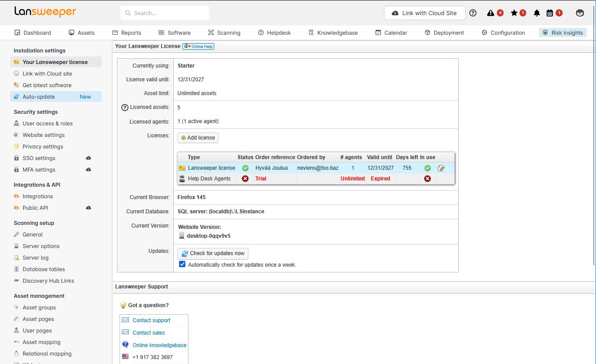
Task: Click the green status icon for Lansweeper license
Action: 245,168
